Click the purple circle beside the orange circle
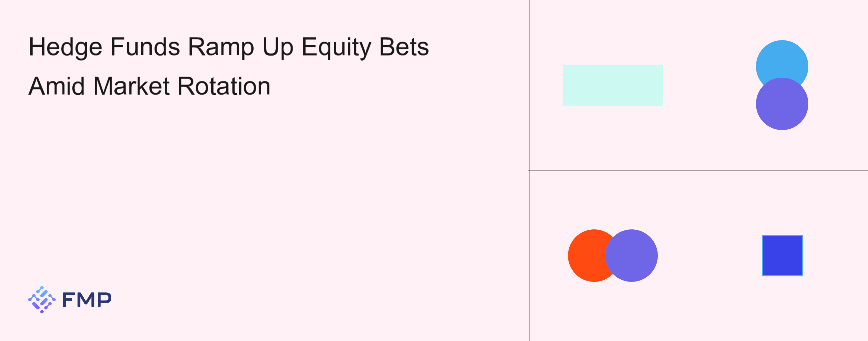Screen dimensions: 868x341 631,256
